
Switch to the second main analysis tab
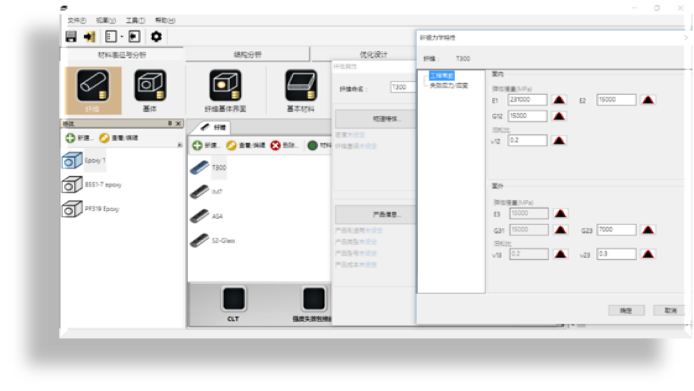tap(247, 54)
